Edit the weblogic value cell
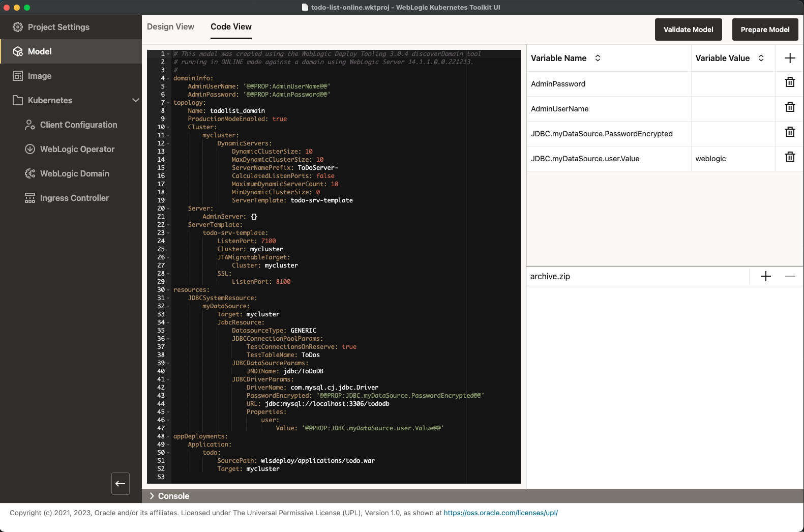 point(733,159)
